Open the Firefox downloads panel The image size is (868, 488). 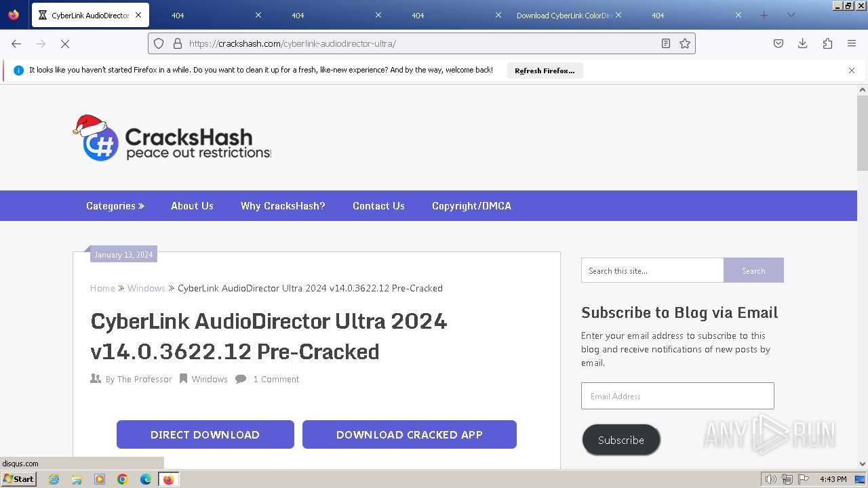[803, 43]
